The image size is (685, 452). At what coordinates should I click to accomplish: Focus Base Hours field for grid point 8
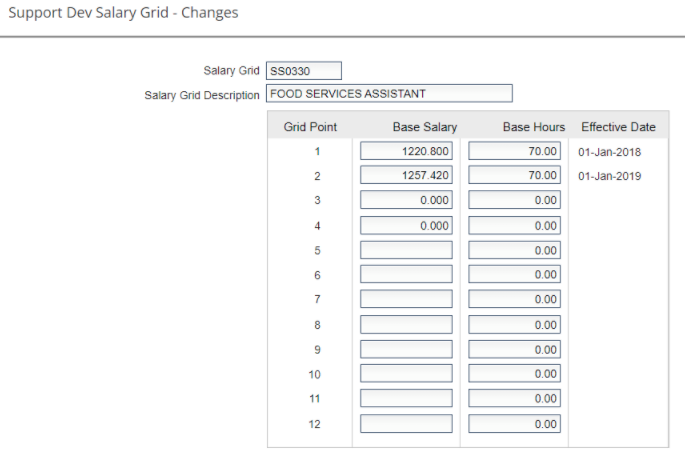[x=514, y=325]
